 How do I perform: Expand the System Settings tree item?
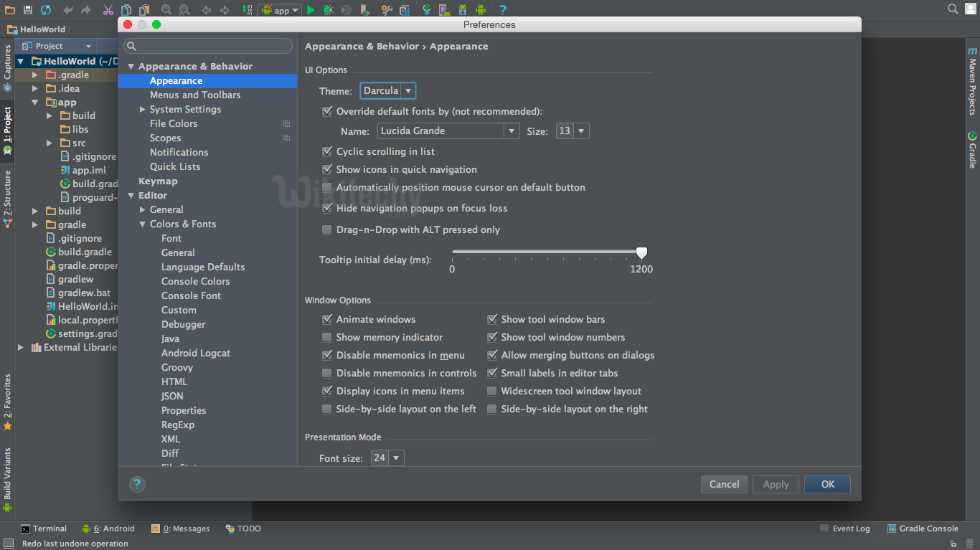[x=143, y=109]
